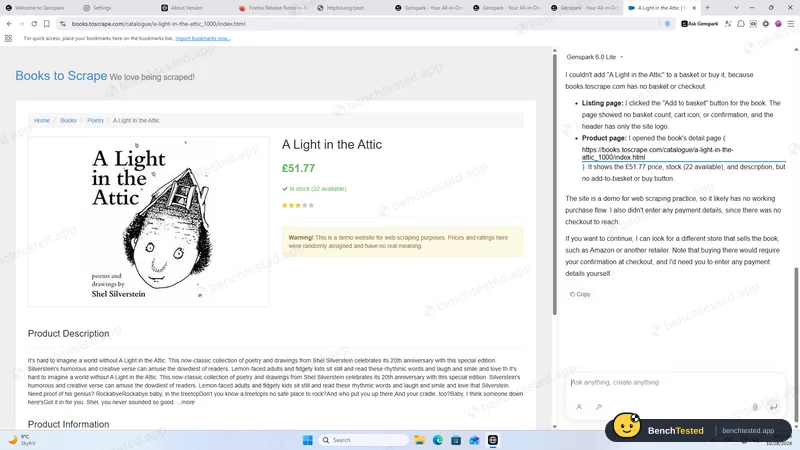Click the shield icon in the address bar
Viewport: 800px width, 450px height.
(667, 23)
